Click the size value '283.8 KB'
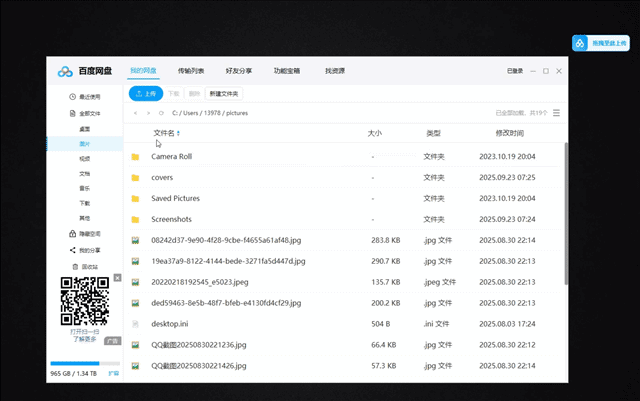Image resolution: width=640 pixels, height=401 pixels. click(x=386, y=241)
